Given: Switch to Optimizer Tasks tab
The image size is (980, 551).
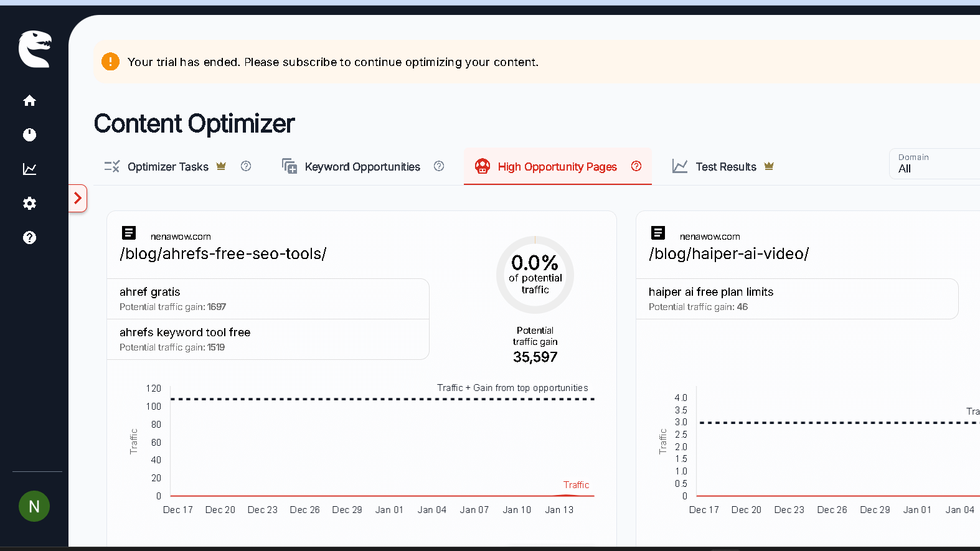Looking at the screenshot, I should [168, 167].
